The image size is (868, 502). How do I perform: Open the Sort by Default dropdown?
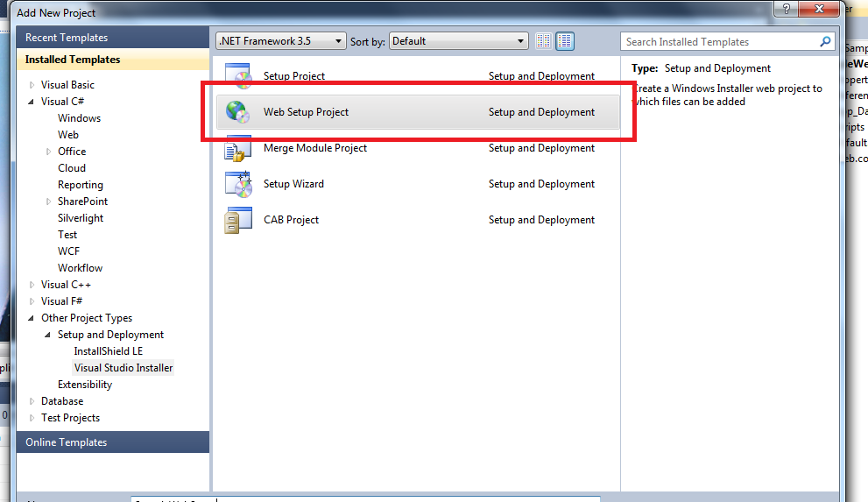pyautogui.click(x=458, y=41)
